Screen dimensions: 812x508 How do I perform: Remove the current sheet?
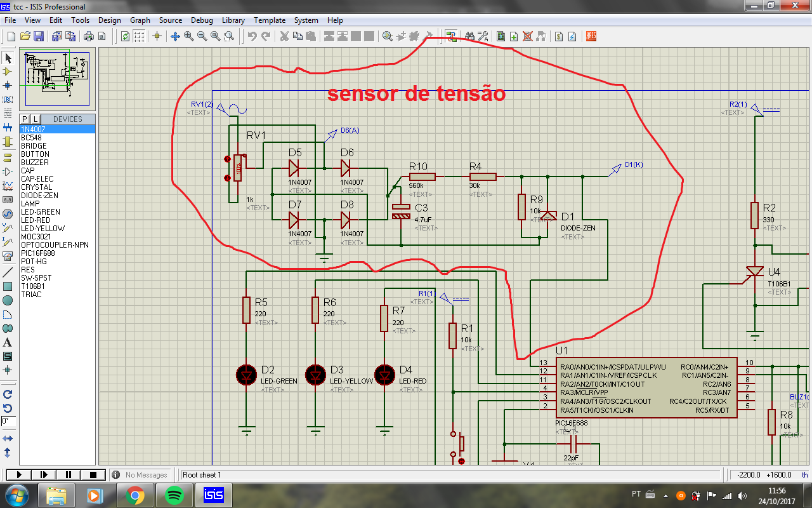tap(527, 36)
